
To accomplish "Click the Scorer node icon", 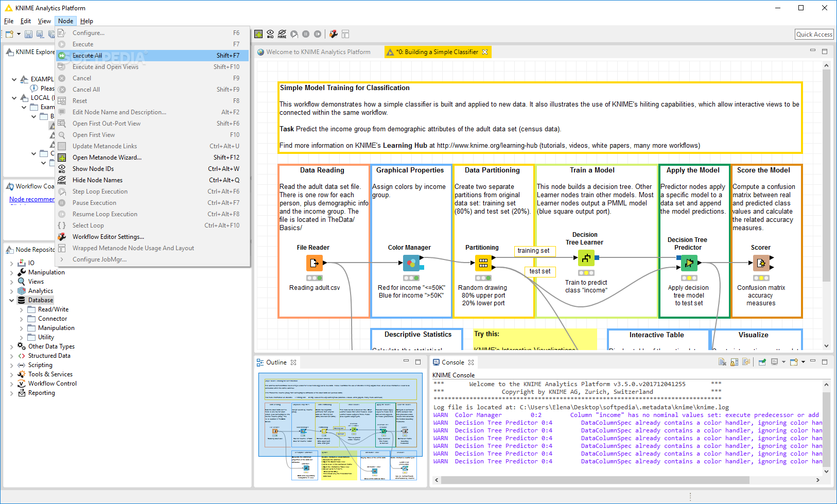I will [x=761, y=263].
